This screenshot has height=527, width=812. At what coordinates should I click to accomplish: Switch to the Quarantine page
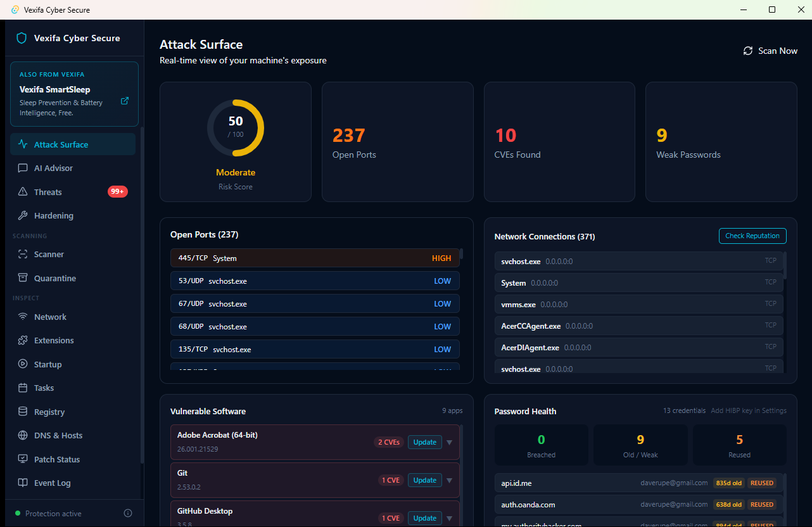point(73,278)
